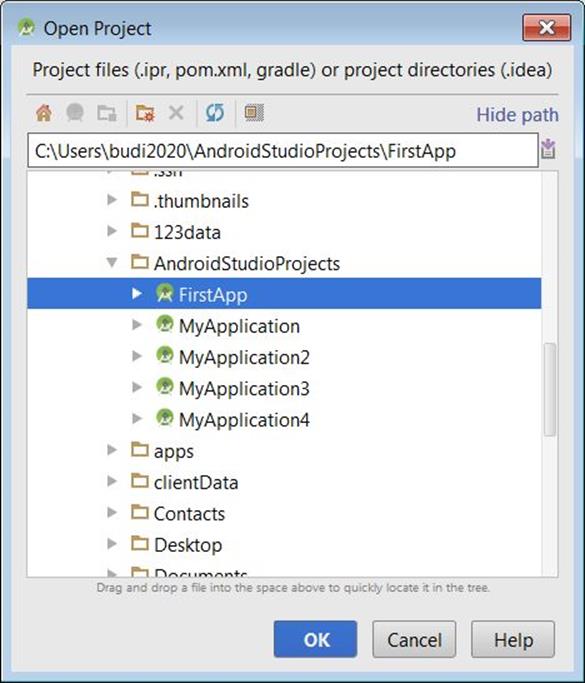
Task: Click the Hide path link
Action: tap(517, 115)
